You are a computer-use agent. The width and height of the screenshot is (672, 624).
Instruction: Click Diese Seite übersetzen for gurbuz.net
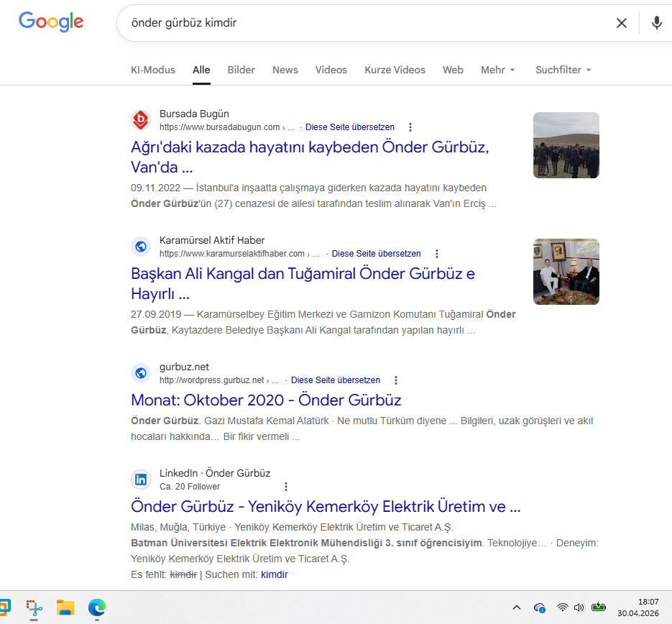pyautogui.click(x=336, y=380)
